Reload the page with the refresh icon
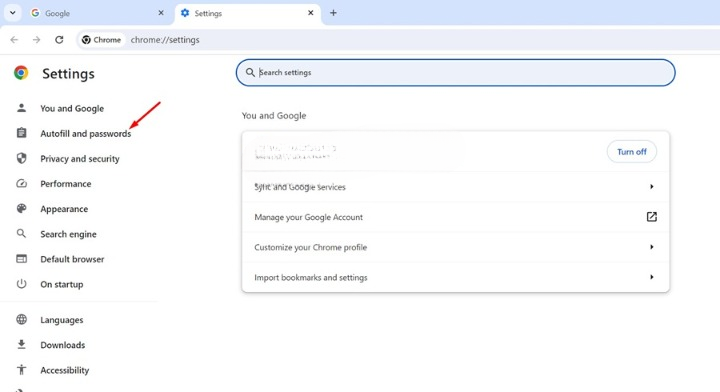 coord(59,39)
